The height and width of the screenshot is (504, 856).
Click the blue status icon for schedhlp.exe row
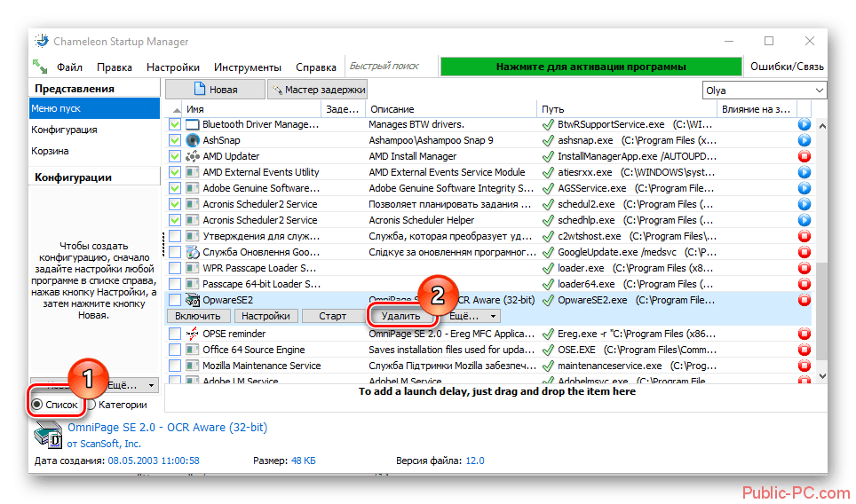click(x=804, y=220)
